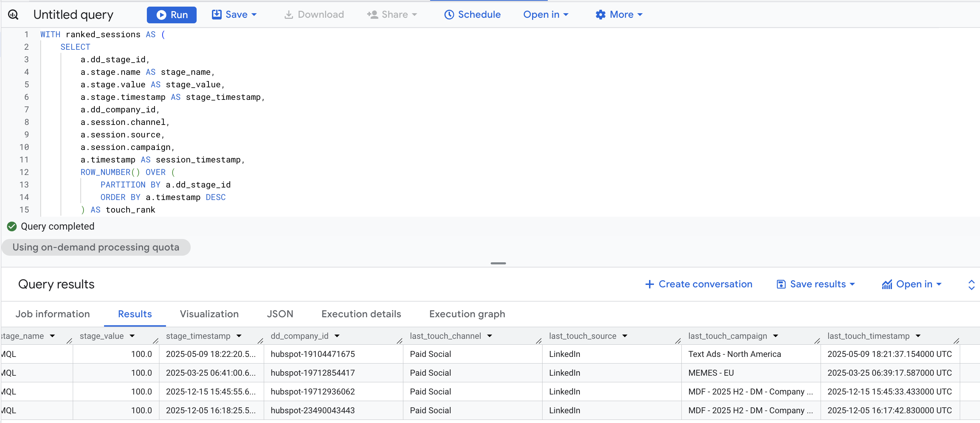Click the Save floppy icon
980x423 pixels.
216,15
